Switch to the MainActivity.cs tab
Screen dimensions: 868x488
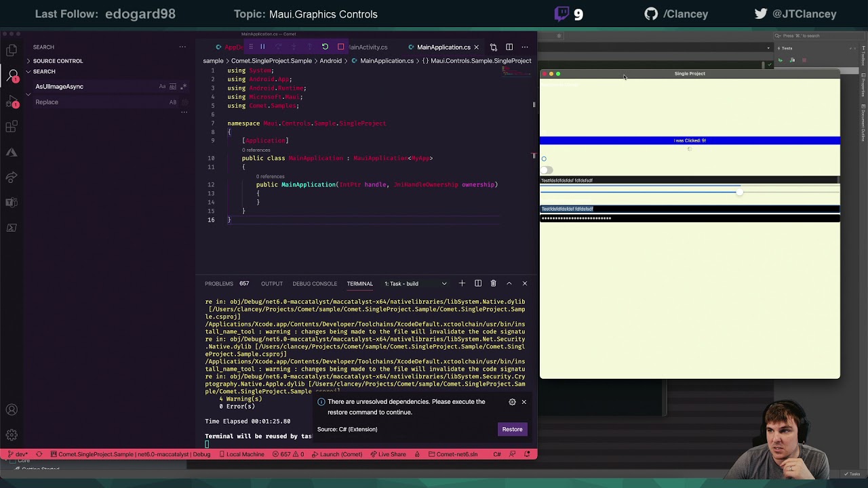367,47
